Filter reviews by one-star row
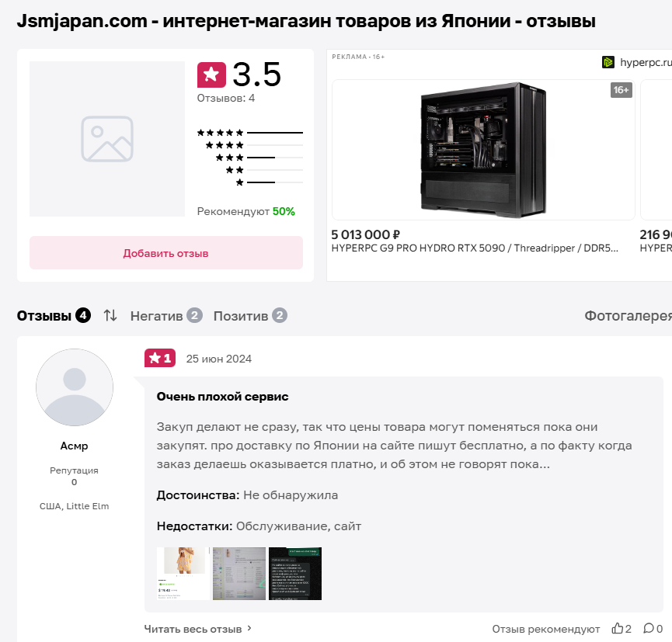The image size is (672, 642). (x=249, y=182)
